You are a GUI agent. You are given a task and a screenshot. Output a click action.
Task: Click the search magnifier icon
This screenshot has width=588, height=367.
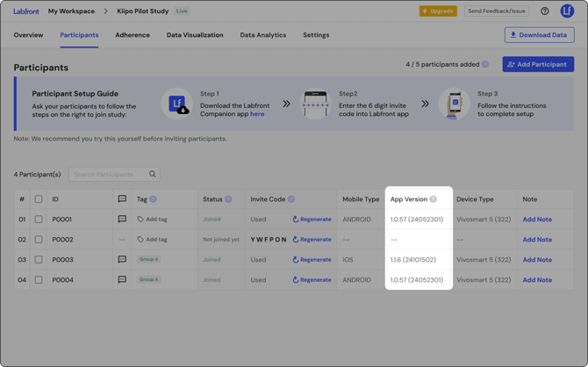coord(153,175)
